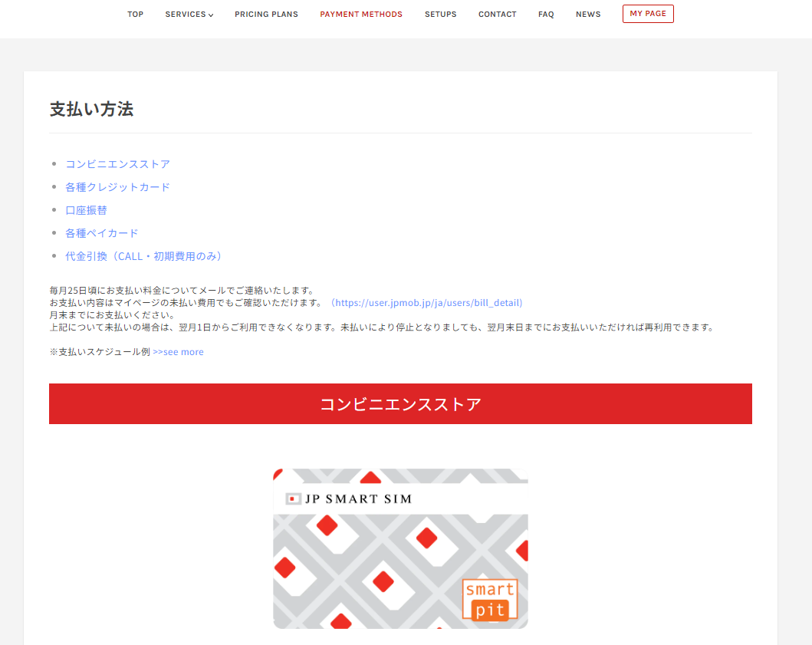Image resolution: width=812 pixels, height=645 pixels.
Task: Go to PRICING PLANS page
Action: [266, 14]
